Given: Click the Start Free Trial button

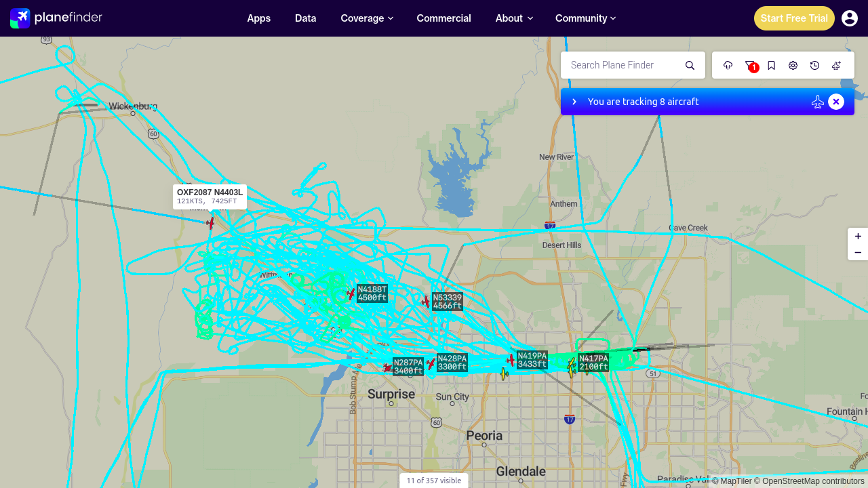Looking at the screenshot, I should point(794,18).
